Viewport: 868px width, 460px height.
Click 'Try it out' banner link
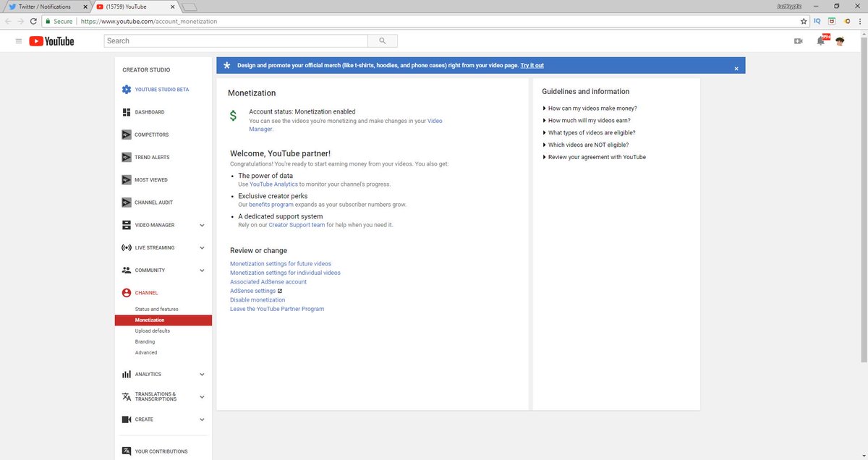(532, 65)
